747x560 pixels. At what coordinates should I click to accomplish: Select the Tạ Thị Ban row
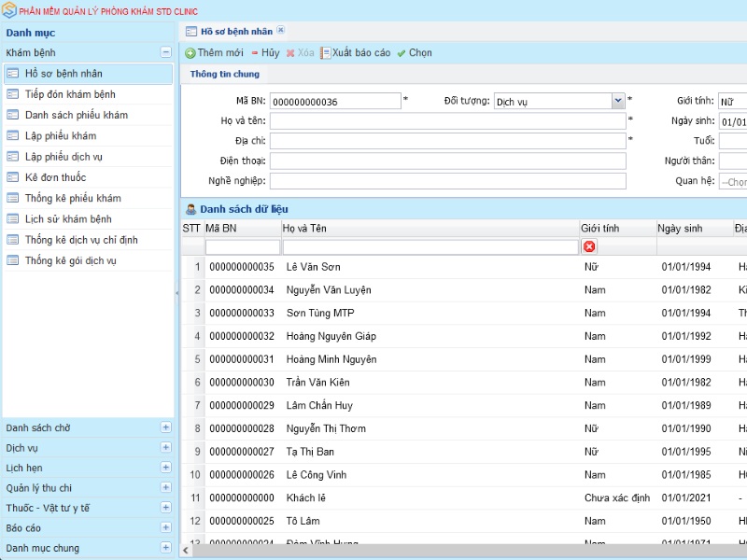click(x=464, y=452)
